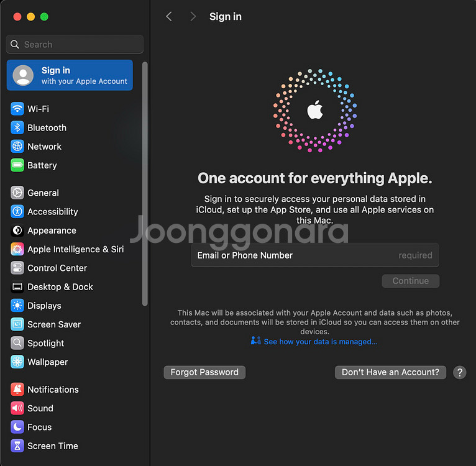Click the Control Center icon
This screenshot has width=476, height=466.
click(17, 268)
